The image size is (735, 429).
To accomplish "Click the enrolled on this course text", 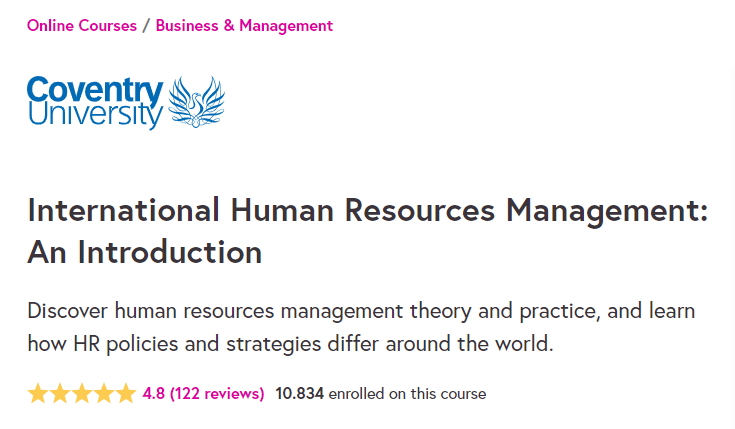I will (407, 394).
